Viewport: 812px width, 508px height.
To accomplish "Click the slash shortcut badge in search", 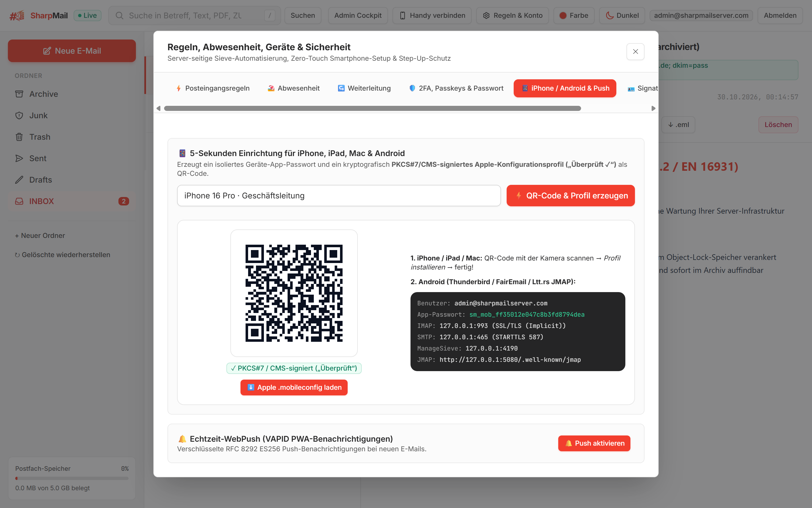I will (270, 16).
